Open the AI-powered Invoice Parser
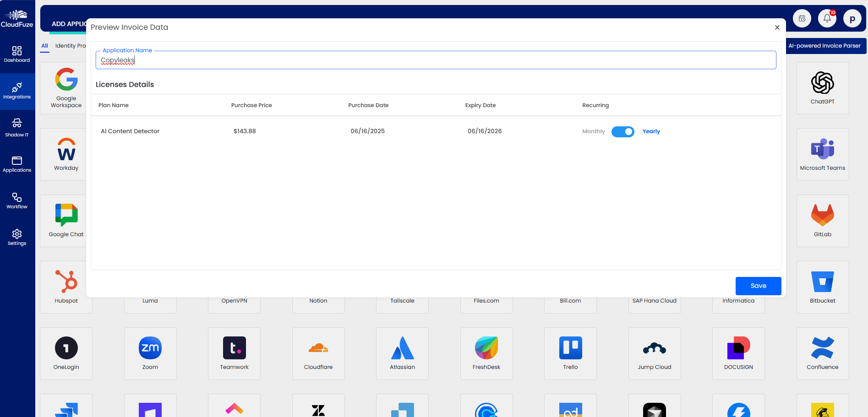This screenshot has width=868, height=417. (x=824, y=45)
